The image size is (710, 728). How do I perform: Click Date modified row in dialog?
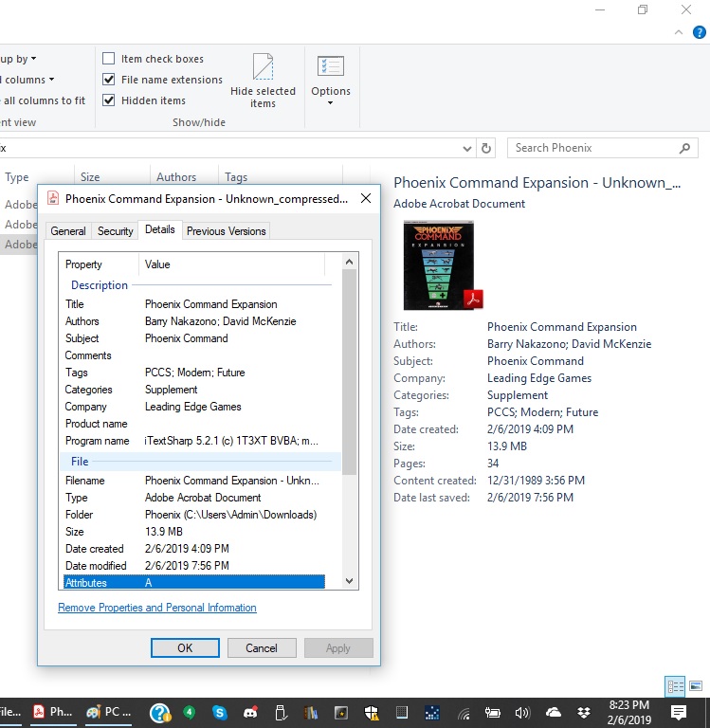click(x=194, y=566)
